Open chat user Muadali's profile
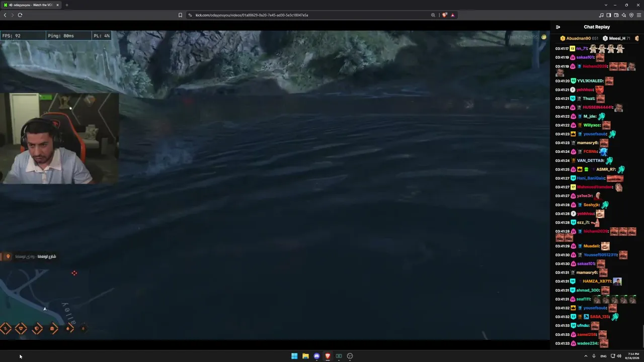 591,246
